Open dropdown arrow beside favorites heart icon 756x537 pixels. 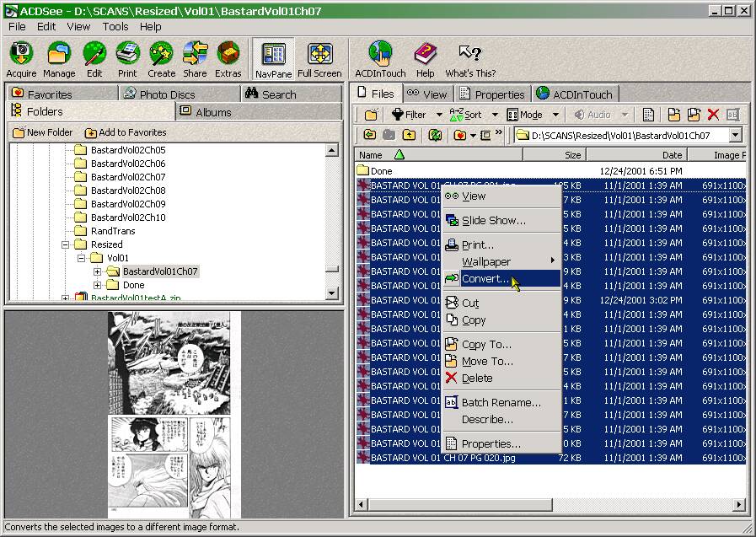click(x=473, y=136)
